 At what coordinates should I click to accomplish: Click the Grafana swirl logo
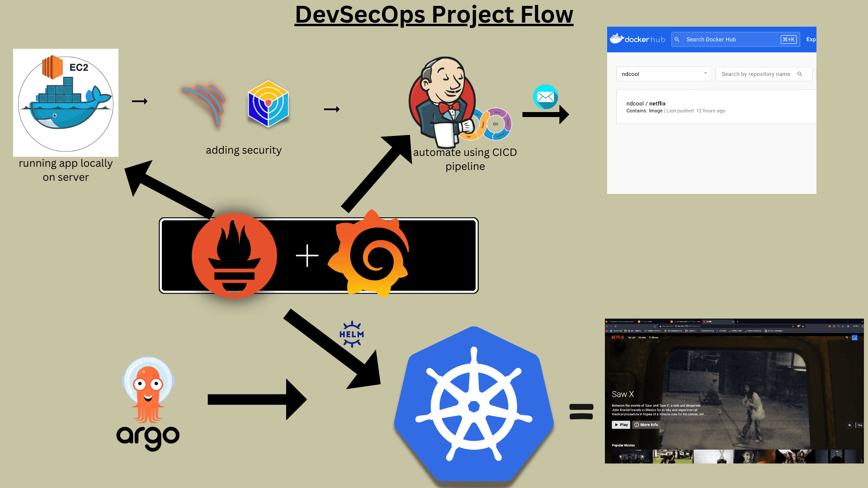368,253
